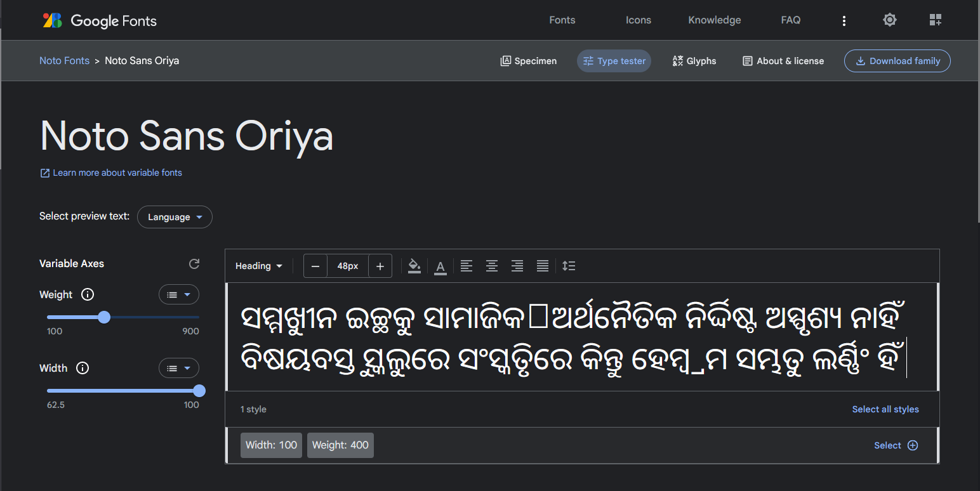This screenshot has height=491, width=980.
Task: Click the text color A icon
Action: pos(440,266)
